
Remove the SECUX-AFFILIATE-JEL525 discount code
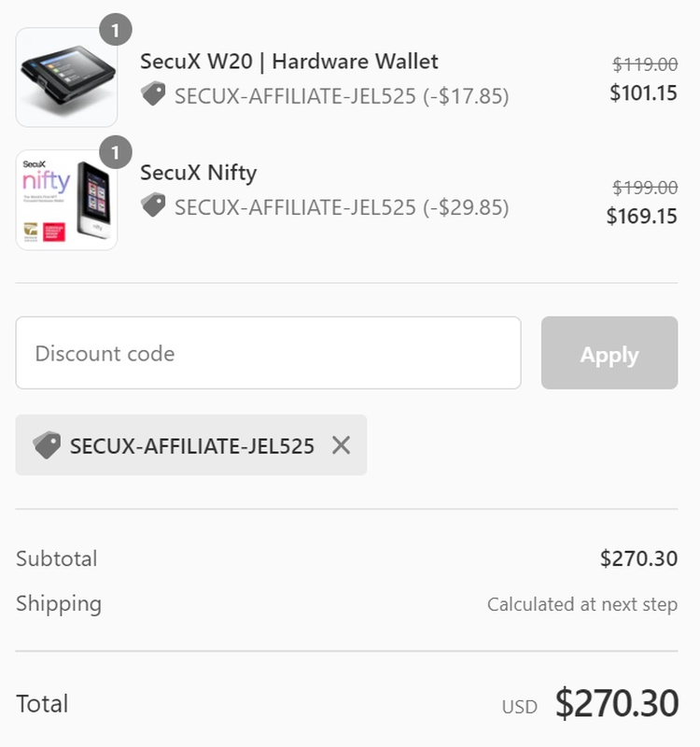341,445
